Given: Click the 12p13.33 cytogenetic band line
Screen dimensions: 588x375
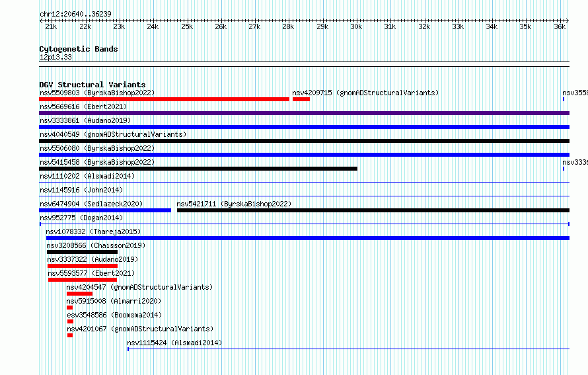Looking at the screenshot, I should pos(304,64).
